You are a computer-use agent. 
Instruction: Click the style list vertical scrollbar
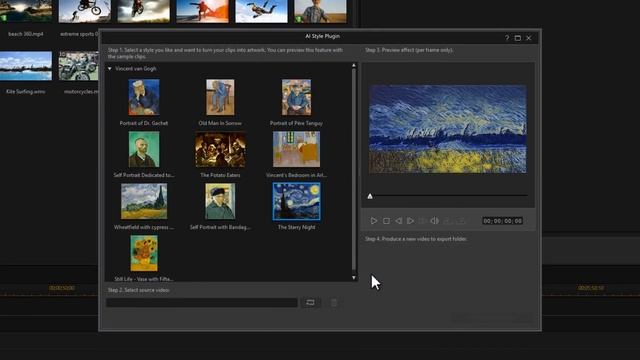click(x=354, y=169)
